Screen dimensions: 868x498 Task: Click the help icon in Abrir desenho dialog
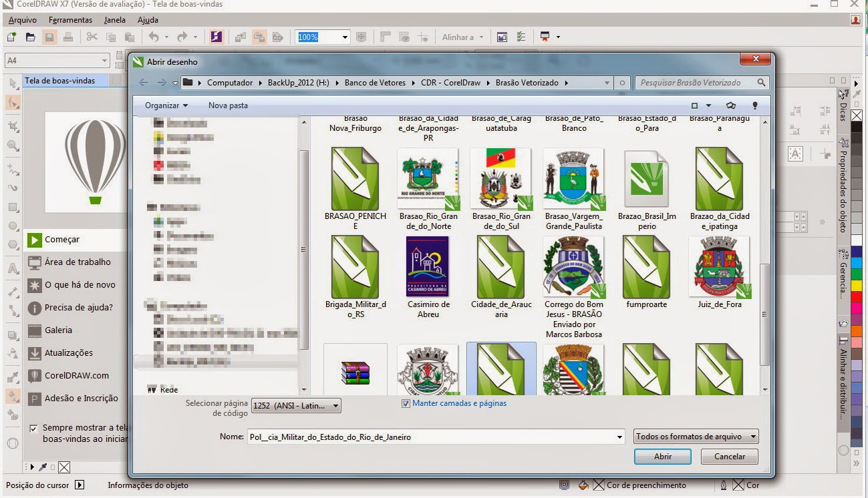(755, 105)
